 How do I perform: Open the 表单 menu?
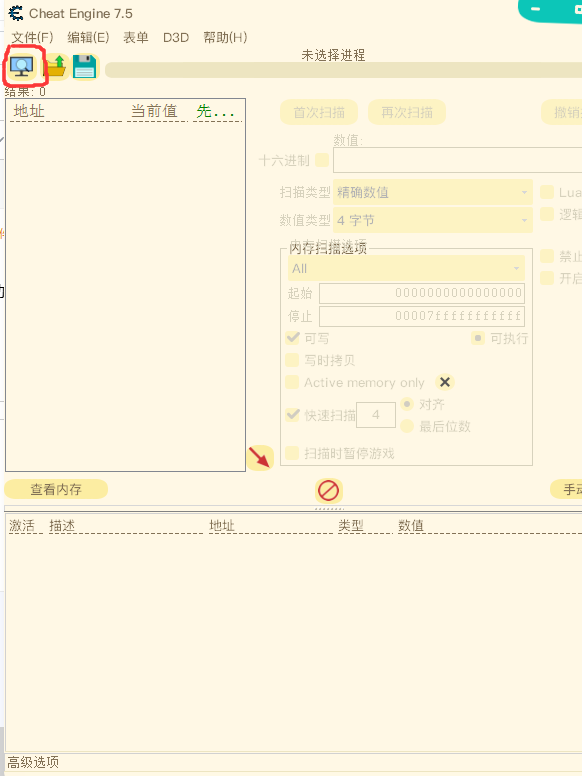click(x=136, y=38)
